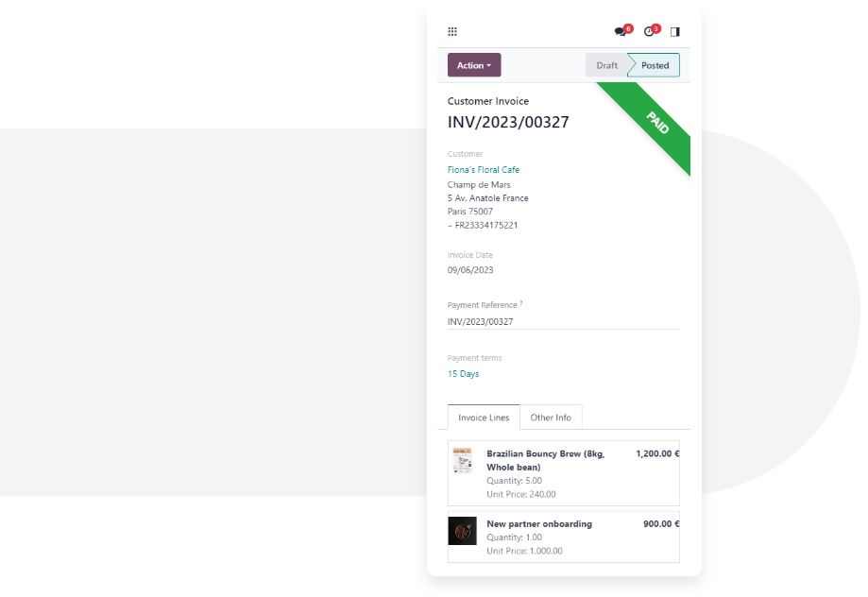Open the activities clock icon
The height and width of the screenshot is (597, 868).
tap(649, 31)
